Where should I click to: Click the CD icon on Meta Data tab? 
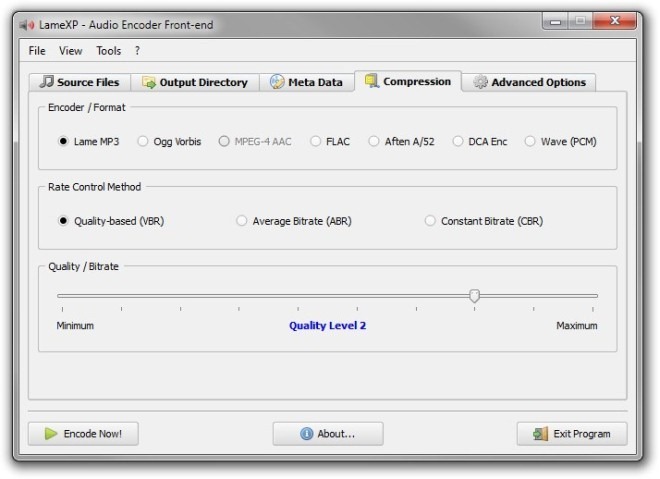277,82
